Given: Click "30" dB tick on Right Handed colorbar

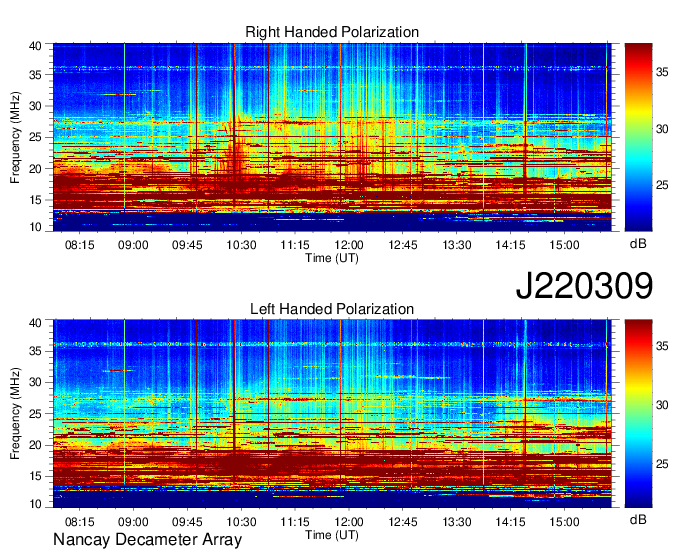Looking at the screenshot, I should (x=662, y=129).
